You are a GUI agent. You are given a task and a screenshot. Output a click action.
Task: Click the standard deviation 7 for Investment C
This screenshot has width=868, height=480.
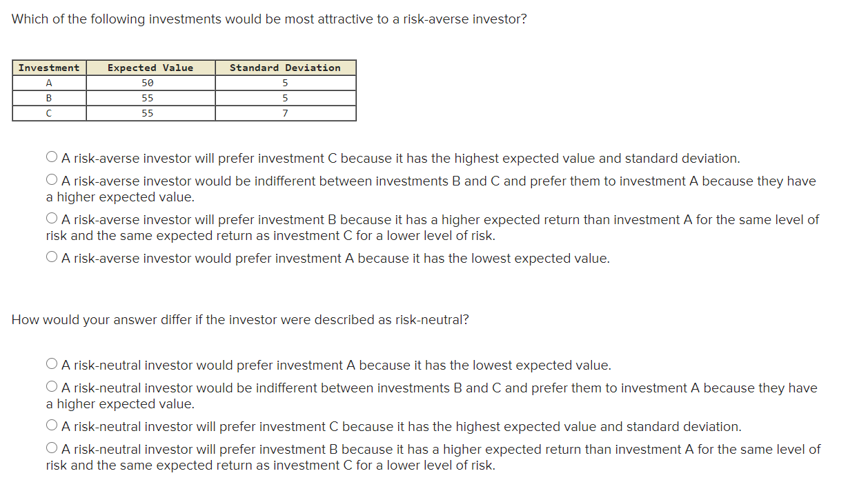[285, 112]
